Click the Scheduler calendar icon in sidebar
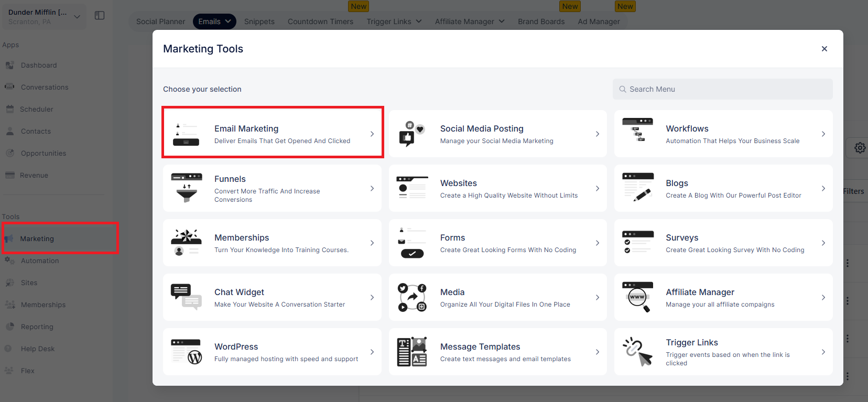 point(9,109)
